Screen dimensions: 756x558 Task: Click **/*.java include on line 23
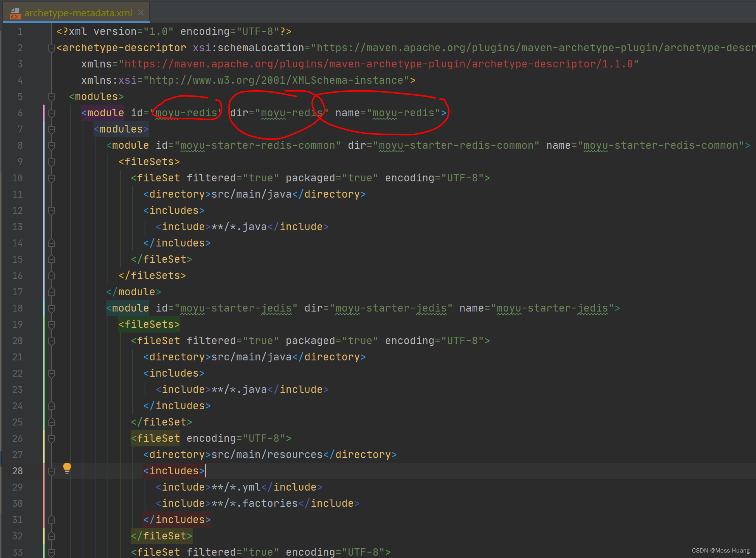(239, 389)
